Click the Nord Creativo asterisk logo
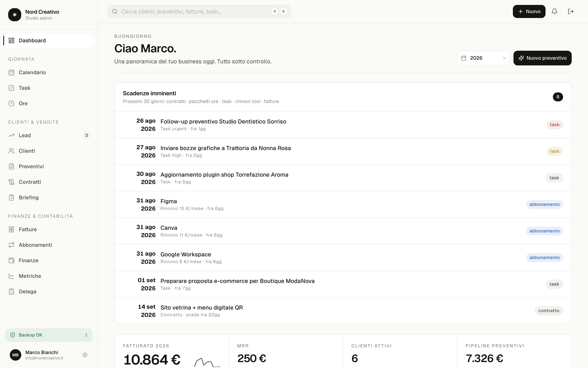The height and width of the screenshot is (368, 588). click(x=14, y=15)
